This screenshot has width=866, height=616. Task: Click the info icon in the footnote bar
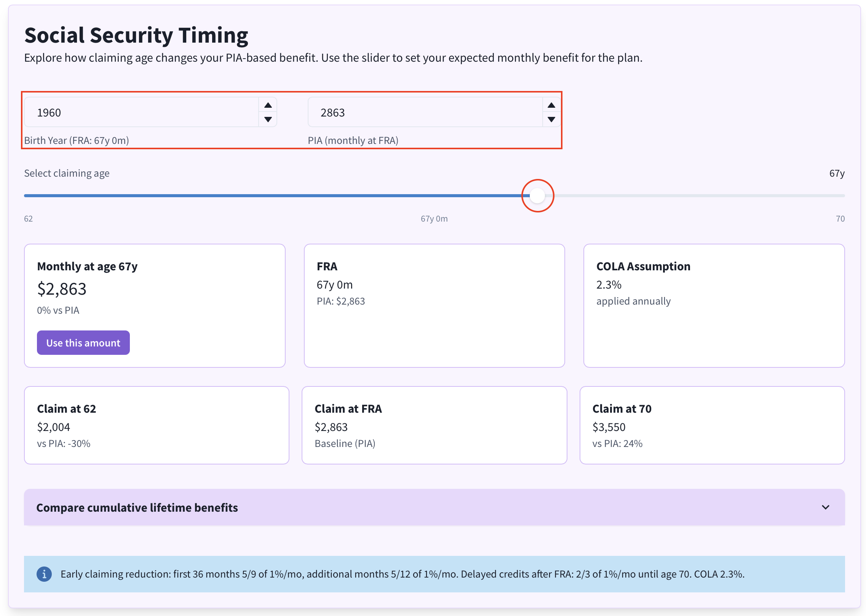44,574
